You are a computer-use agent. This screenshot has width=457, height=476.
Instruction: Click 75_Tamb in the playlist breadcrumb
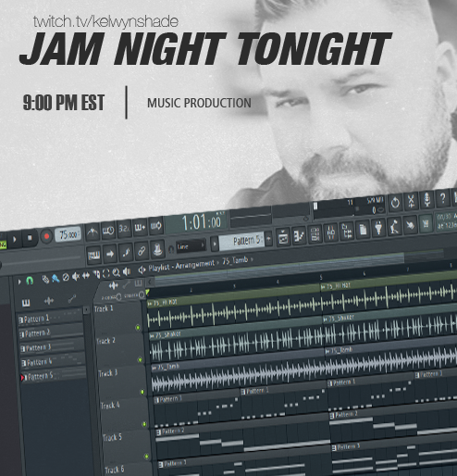coord(235,261)
